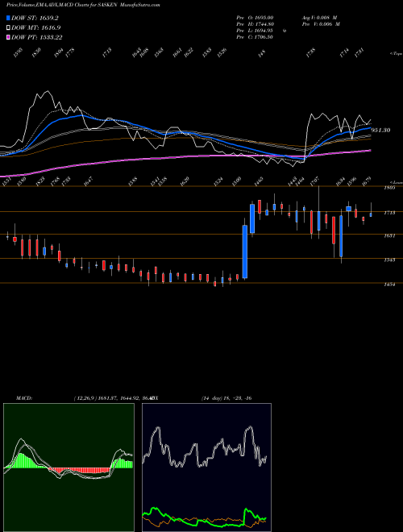Click the blue DOW ST legend swatch
The image size is (403, 532).
(x=8, y=18)
